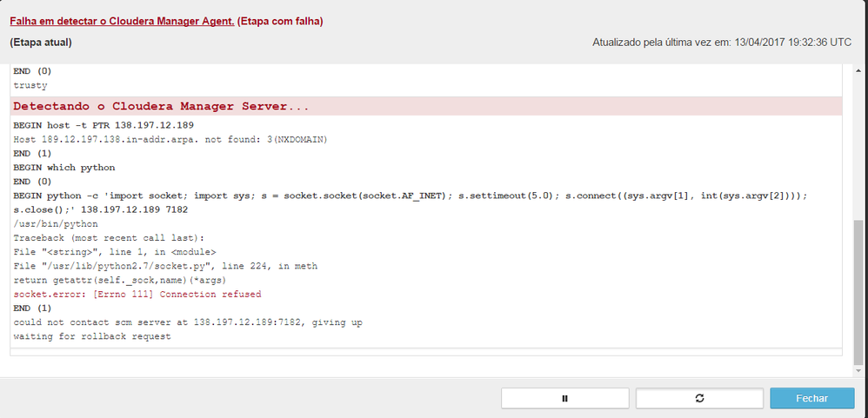The height and width of the screenshot is (418, 868).
Task: Click the log scrollbar up arrow
Action: (x=858, y=70)
